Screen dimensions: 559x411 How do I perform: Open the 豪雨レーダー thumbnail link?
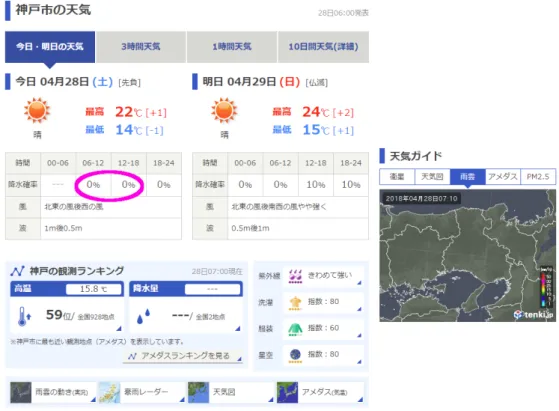[x=142, y=392]
